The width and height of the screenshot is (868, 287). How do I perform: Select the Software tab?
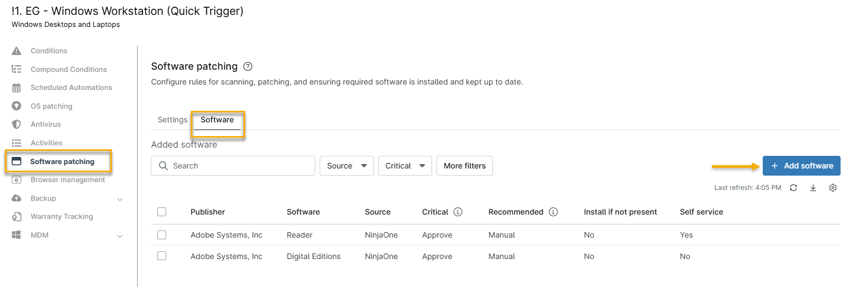point(217,120)
